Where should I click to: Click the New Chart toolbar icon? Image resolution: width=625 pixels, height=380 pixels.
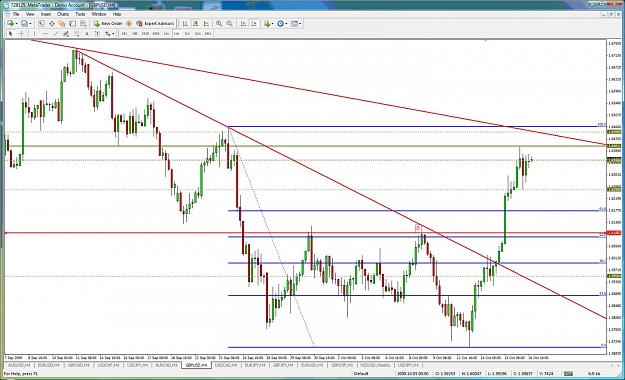pyautogui.click(x=10, y=24)
